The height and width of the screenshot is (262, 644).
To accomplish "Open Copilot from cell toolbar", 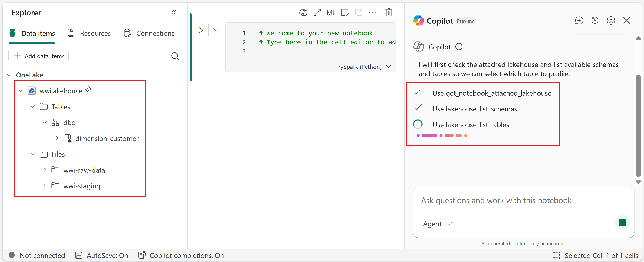I will pyautogui.click(x=303, y=12).
